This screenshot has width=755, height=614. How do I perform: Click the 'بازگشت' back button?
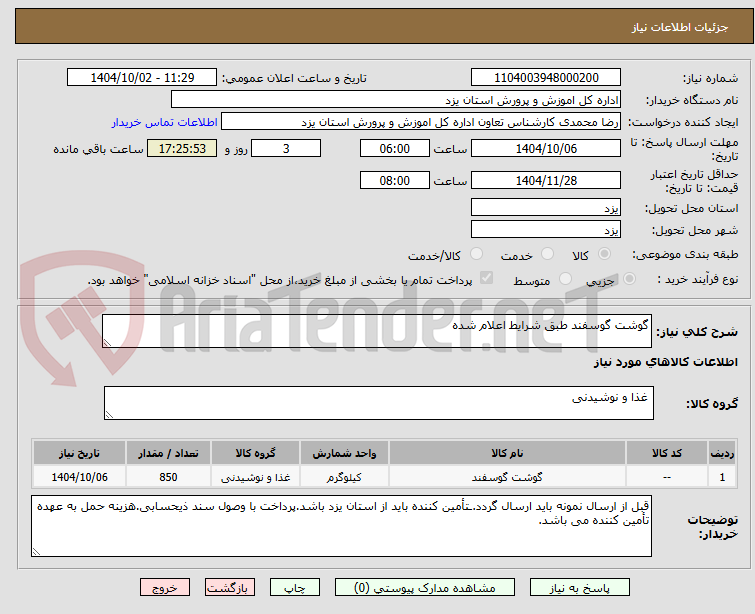coord(230,588)
